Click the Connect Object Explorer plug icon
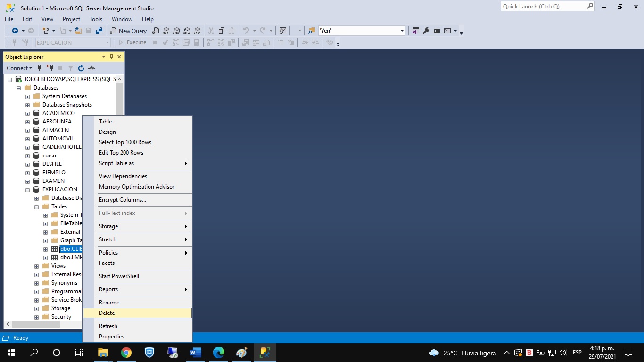This screenshot has height=362, width=644. coord(40,68)
